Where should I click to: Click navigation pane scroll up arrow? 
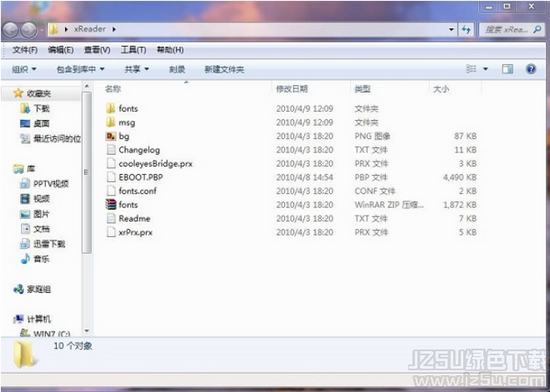click(87, 86)
